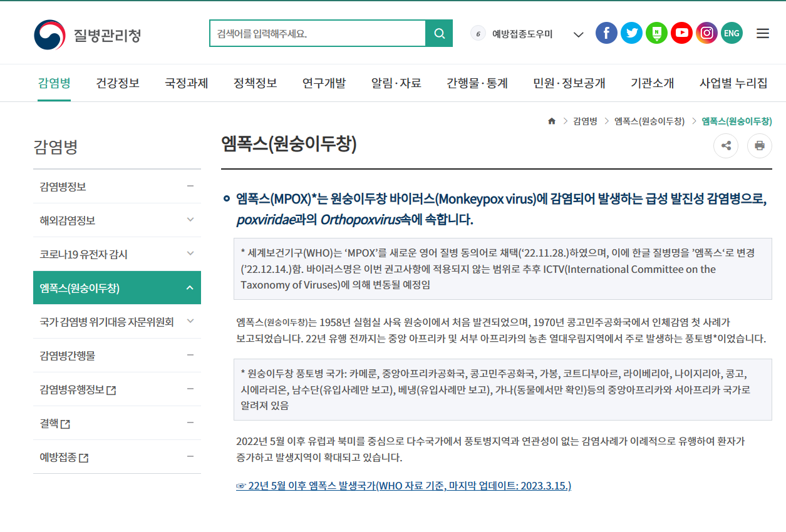This screenshot has height=532, width=786.
Task: Open the 간행물·통계 main menu
Action: [x=477, y=83]
